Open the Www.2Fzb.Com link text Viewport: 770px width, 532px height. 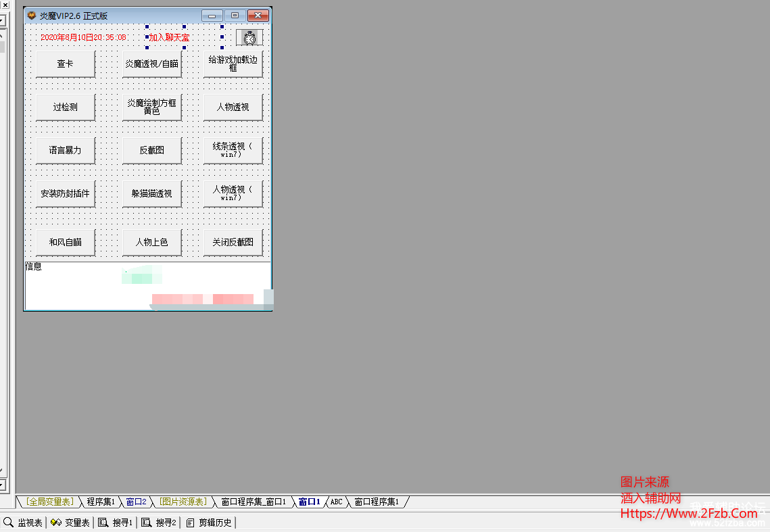[x=691, y=514]
